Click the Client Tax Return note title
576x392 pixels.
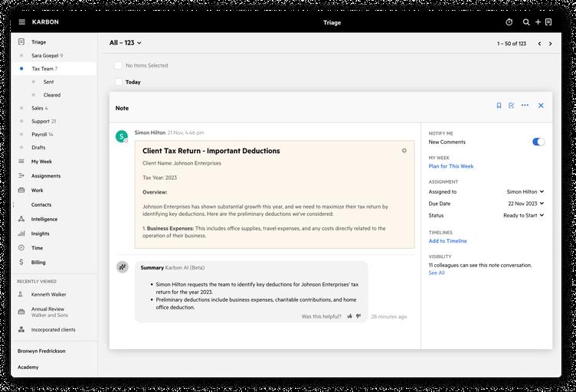click(x=211, y=151)
